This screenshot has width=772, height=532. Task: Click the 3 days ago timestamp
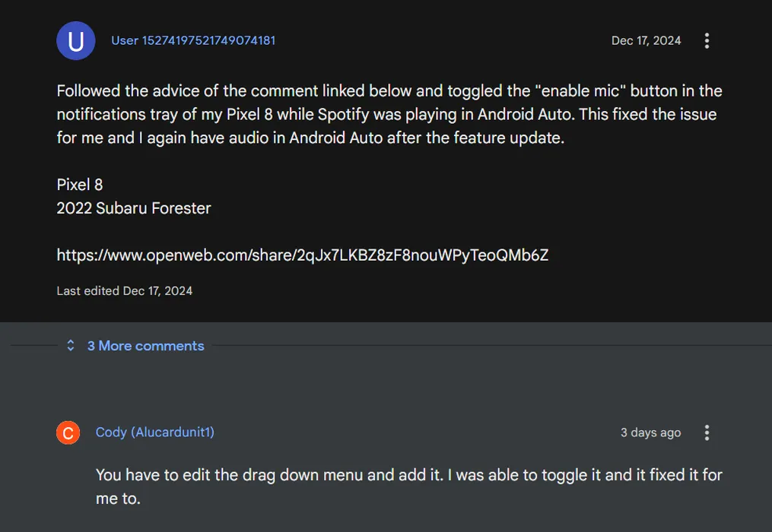pyautogui.click(x=650, y=432)
